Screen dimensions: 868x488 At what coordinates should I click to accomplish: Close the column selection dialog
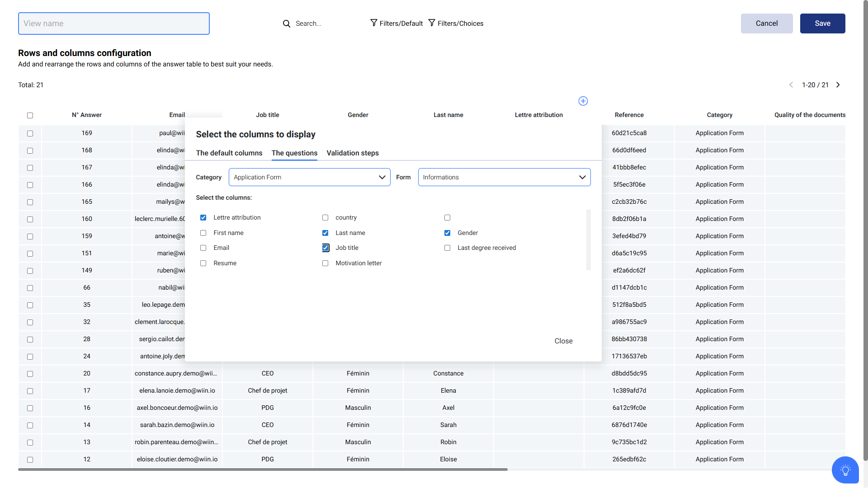click(563, 341)
